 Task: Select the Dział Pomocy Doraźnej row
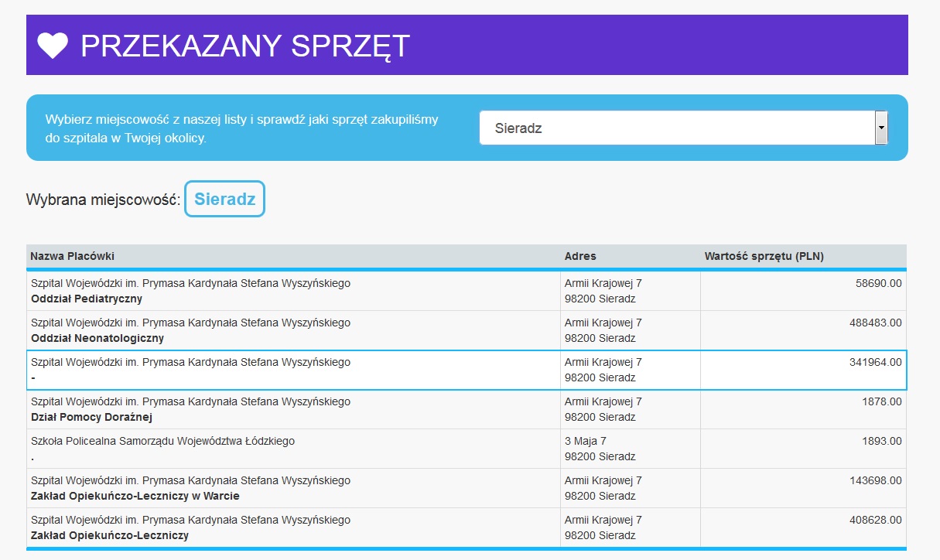293,409
